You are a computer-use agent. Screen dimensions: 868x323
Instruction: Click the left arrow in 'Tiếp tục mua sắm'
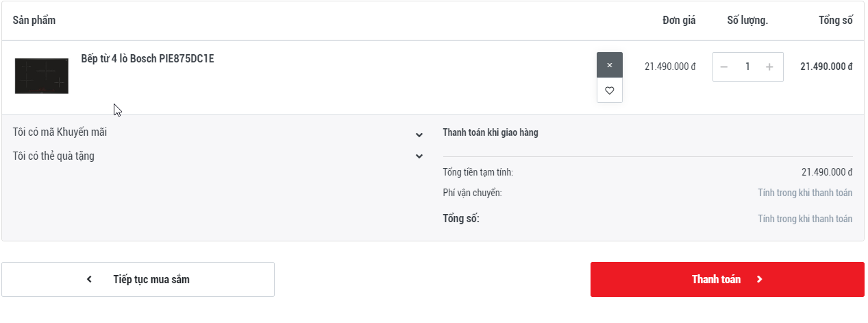click(89, 280)
